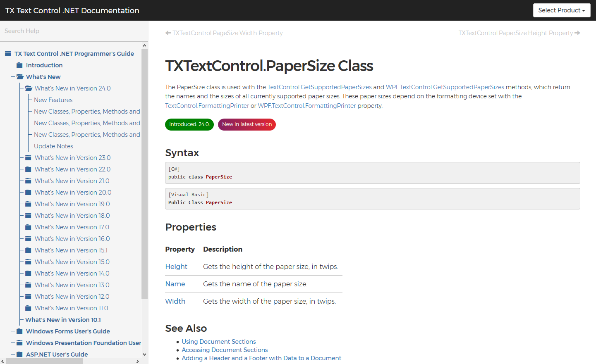596x364 pixels.
Task: Click folder icon for Version 22.0
Action: pos(28,169)
